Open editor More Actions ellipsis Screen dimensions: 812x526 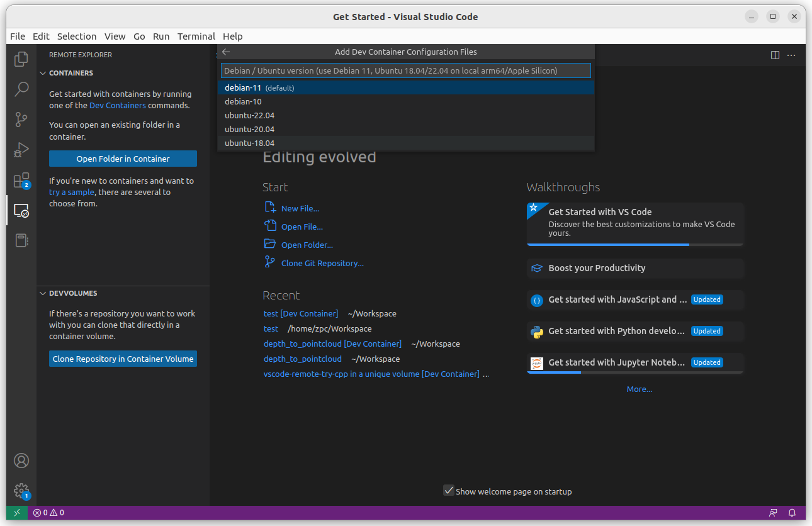pyautogui.click(x=792, y=55)
